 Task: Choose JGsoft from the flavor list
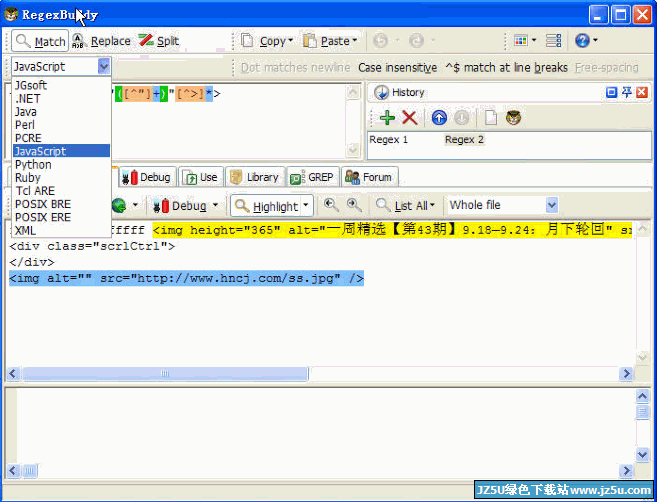coord(61,85)
